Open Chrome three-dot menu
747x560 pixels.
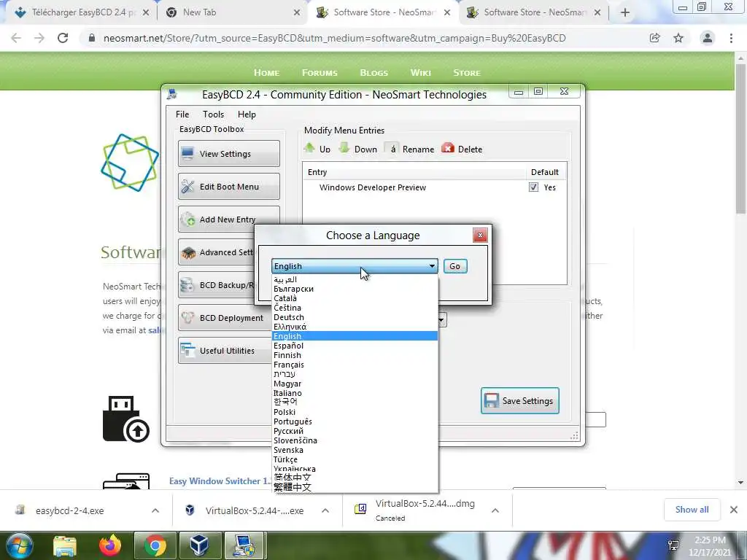731,38
